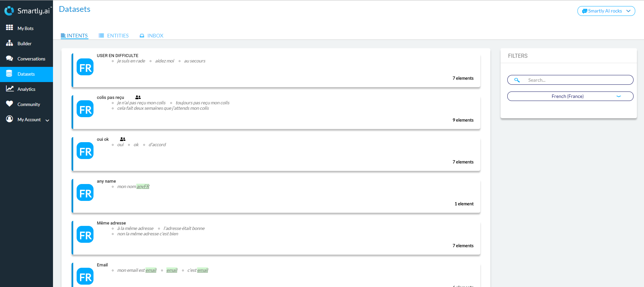The height and width of the screenshot is (287, 644).
Task: Go to My Bots in sidebar
Action: 26,28
